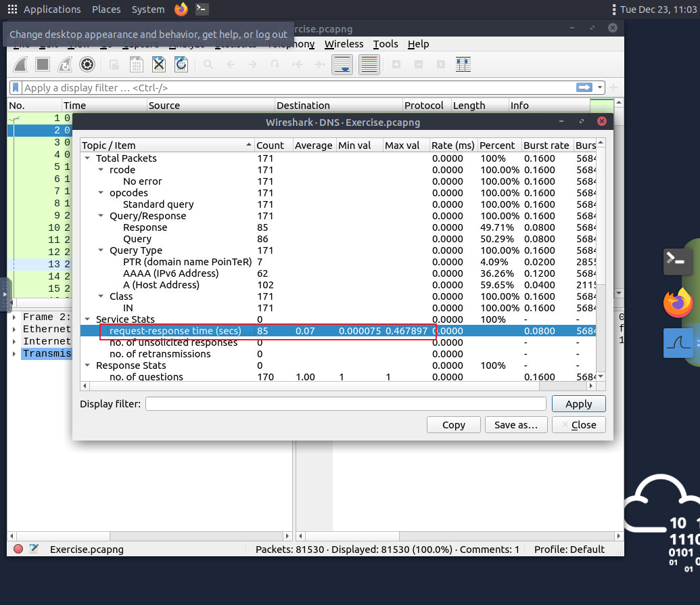Image resolution: width=700 pixels, height=605 pixels.
Task: Open the Wireless menu
Action: point(344,44)
